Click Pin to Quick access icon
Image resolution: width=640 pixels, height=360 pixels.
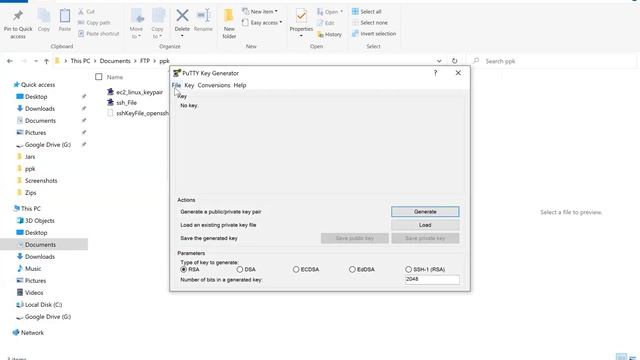18,16
